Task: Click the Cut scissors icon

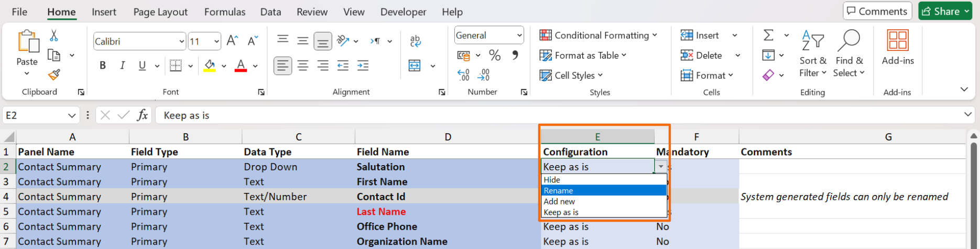Action: pos(54,36)
